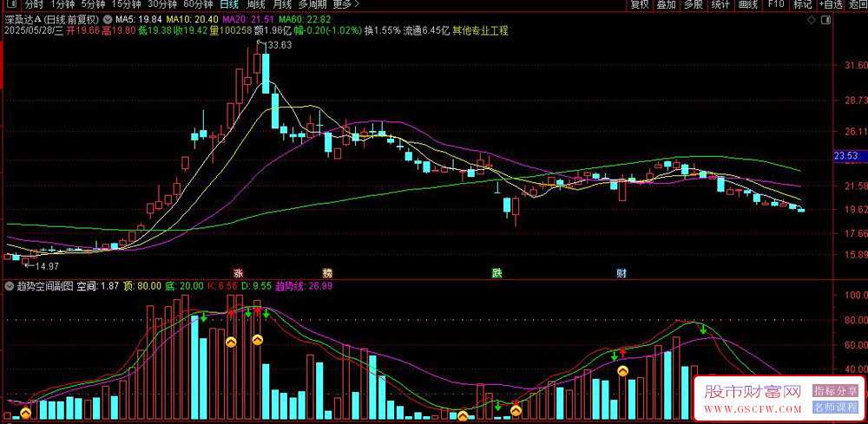
Task: Switch to the 30分钟 chart period
Action: pos(162,5)
